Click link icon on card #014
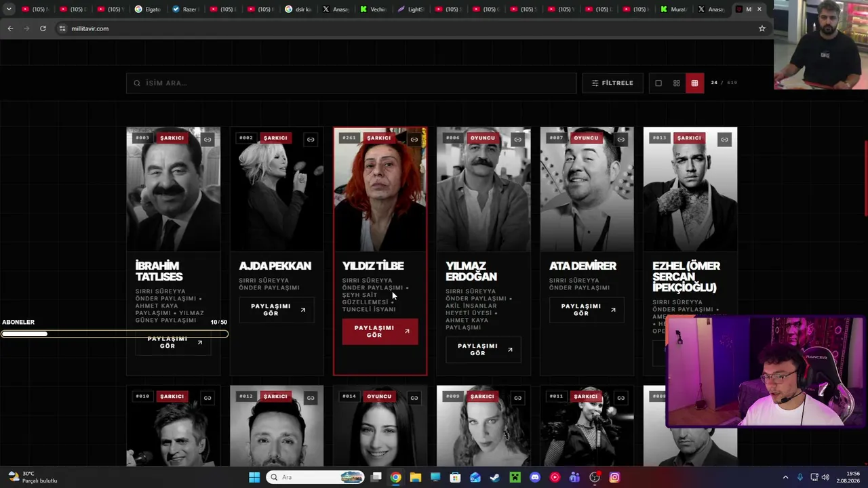Screen dimensions: 868x488 414,398
